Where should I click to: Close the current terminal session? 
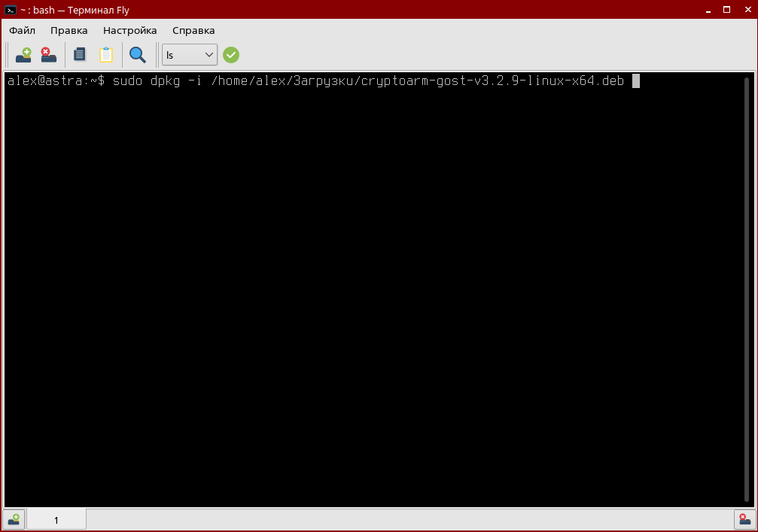click(48, 54)
